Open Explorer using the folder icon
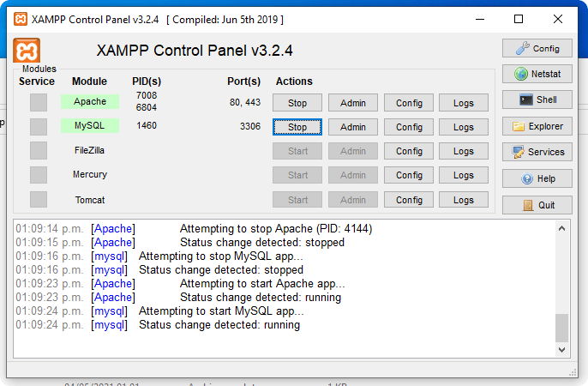 [519, 127]
